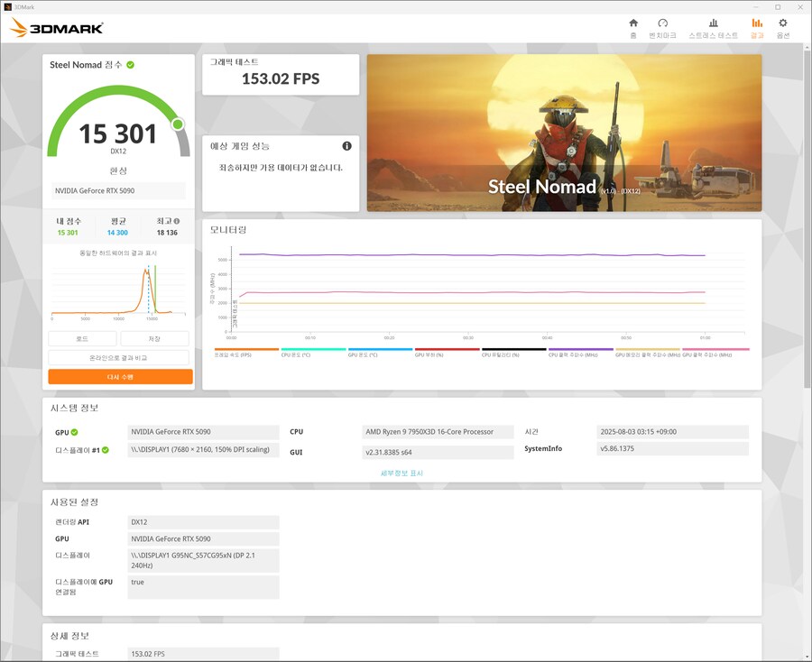Click info icon in estimated game performance panel
This screenshot has width=812, height=662.
[x=346, y=146]
